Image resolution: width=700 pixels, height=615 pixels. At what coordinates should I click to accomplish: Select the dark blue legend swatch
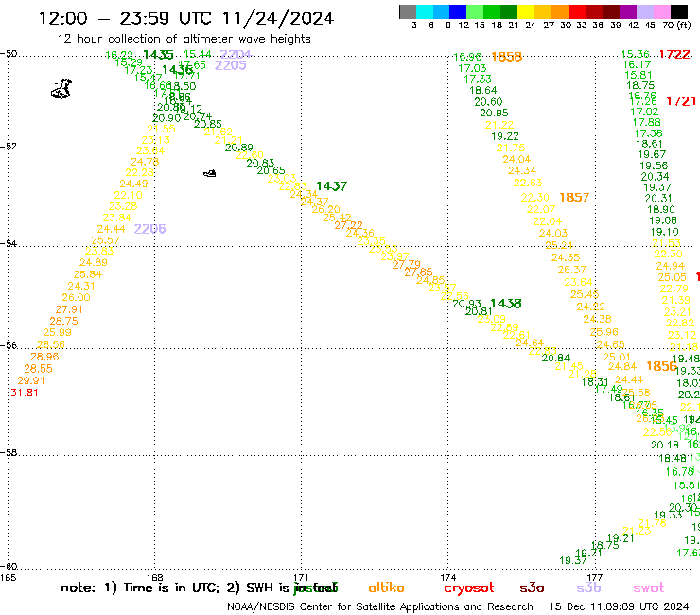coord(458,11)
